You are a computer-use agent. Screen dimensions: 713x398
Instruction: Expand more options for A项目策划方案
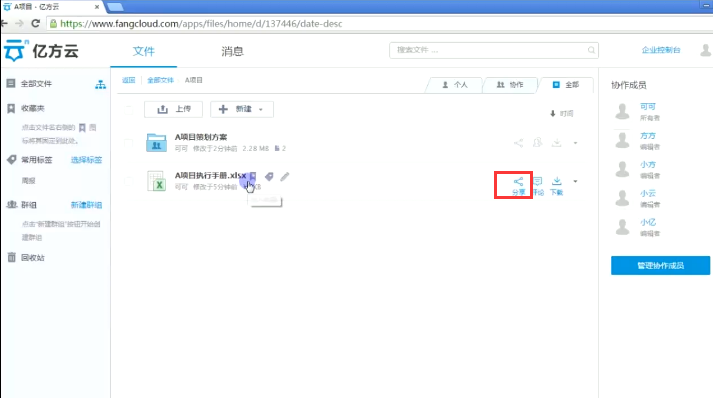coord(575,143)
